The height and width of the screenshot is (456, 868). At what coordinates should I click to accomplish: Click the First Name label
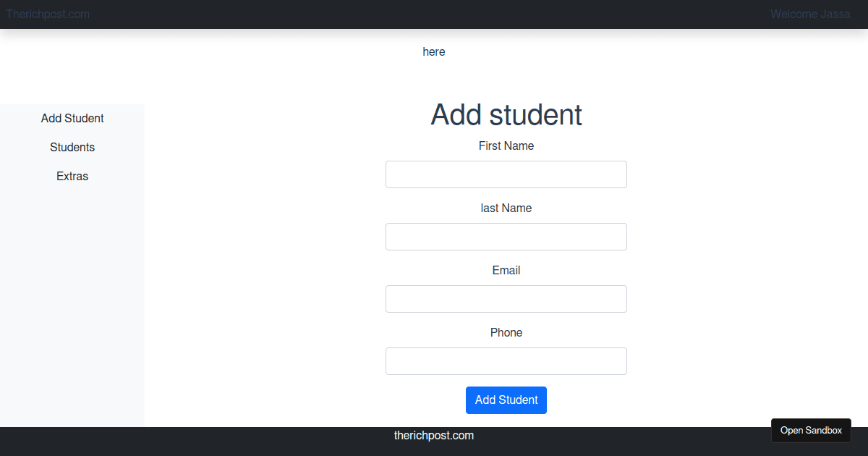(506, 145)
